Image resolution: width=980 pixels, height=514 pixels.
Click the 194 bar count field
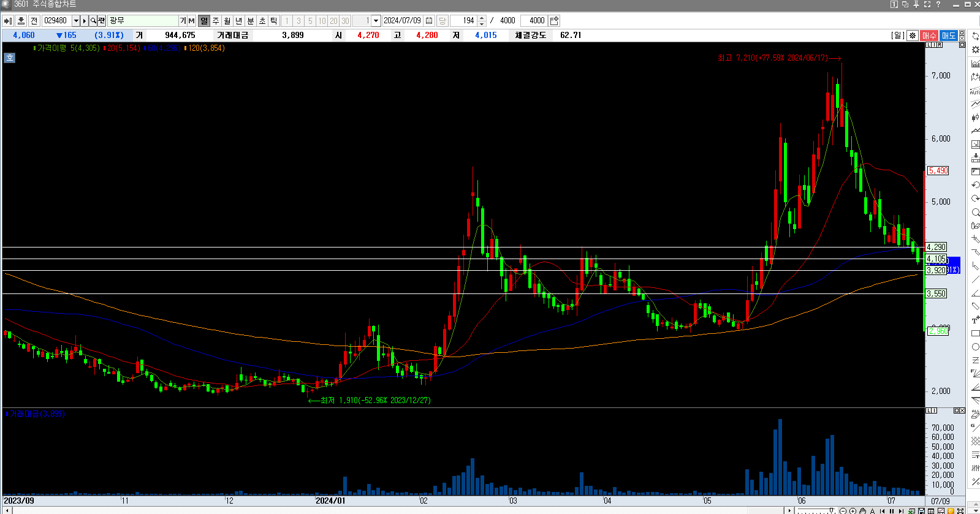(464, 21)
